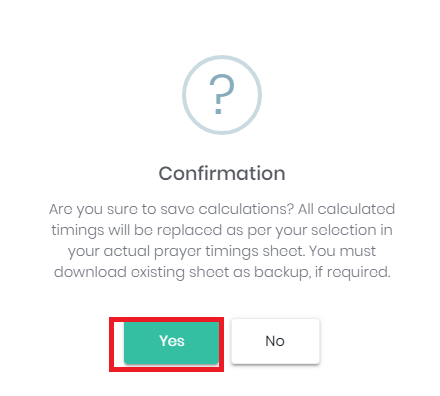
Task: Select the word 'Yes' in green button
Action: tap(172, 341)
